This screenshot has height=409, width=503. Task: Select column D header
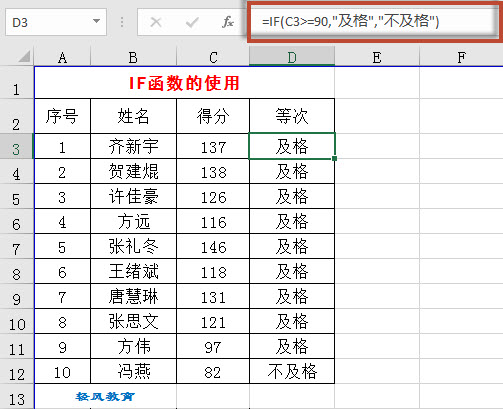292,57
